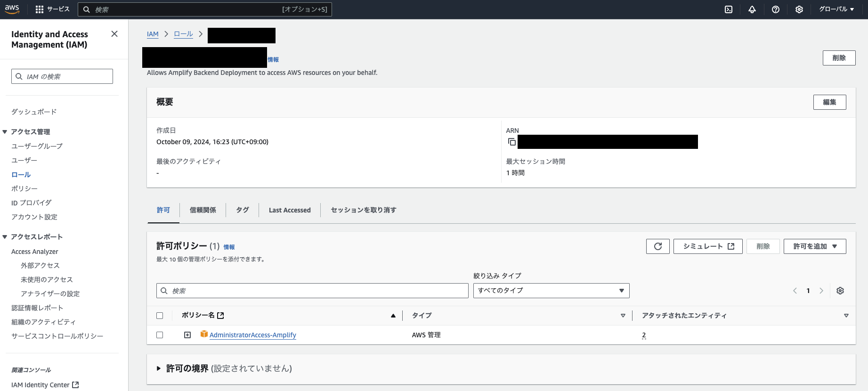This screenshot has height=391, width=868.
Task: Switch to the タグ tab
Action: (243, 210)
